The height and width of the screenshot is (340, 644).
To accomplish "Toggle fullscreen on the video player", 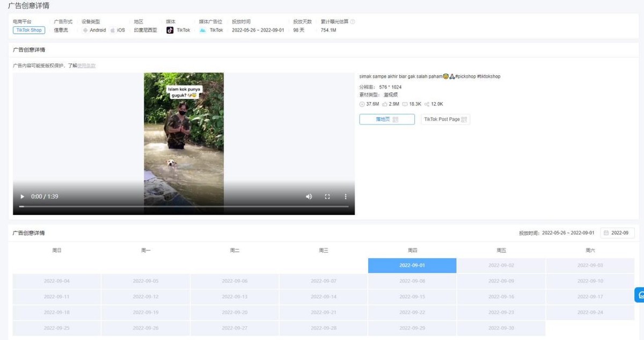I will click(327, 197).
